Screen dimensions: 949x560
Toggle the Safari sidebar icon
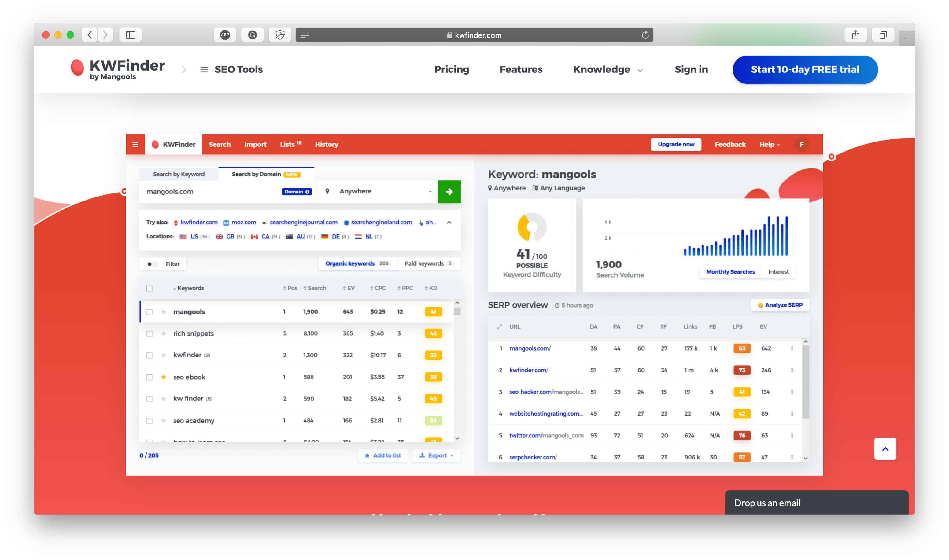point(131,35)
